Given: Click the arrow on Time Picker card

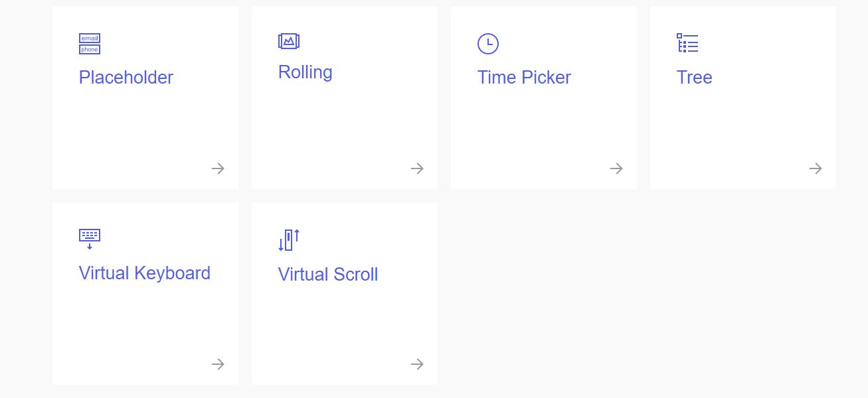Looking at the screenshot, I should tap(616, 168).
